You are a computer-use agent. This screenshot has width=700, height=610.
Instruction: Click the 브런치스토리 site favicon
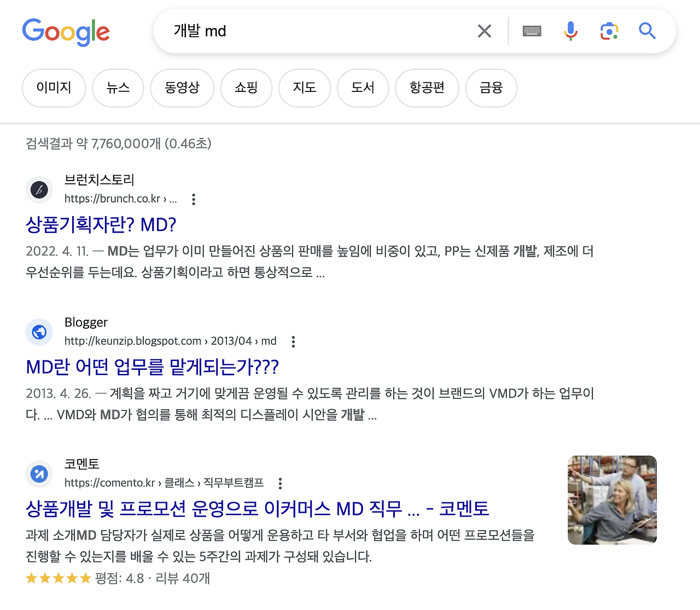click(x=39, y=190)
